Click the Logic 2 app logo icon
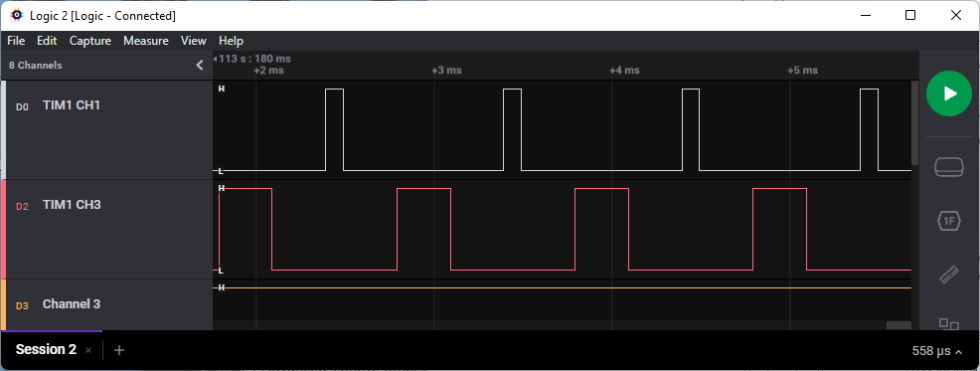 coord(17,15)
